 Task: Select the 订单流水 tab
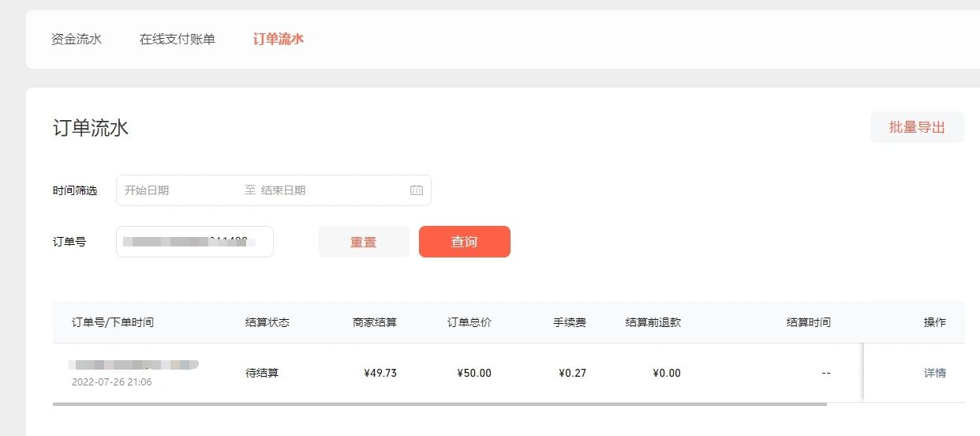pos(279,39)
